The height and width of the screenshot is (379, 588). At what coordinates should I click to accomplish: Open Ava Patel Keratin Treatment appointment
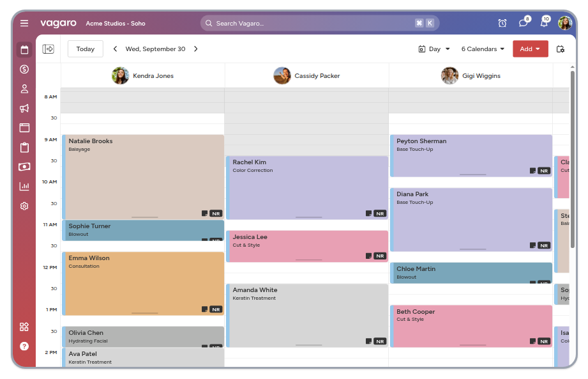coord(143,357)
